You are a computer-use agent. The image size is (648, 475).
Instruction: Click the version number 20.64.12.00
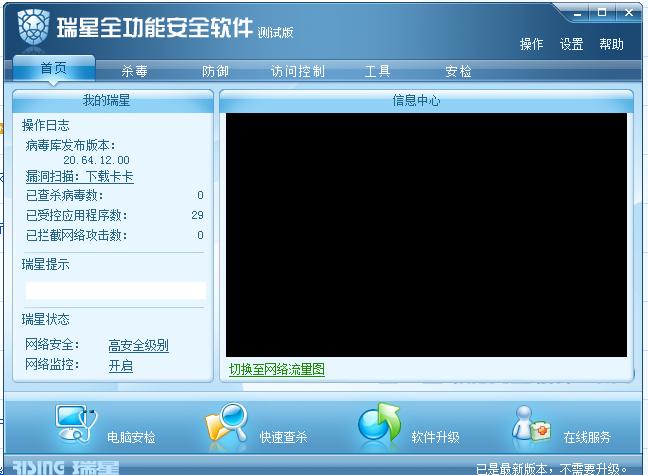pyautogui.click(x=96, y=160)
